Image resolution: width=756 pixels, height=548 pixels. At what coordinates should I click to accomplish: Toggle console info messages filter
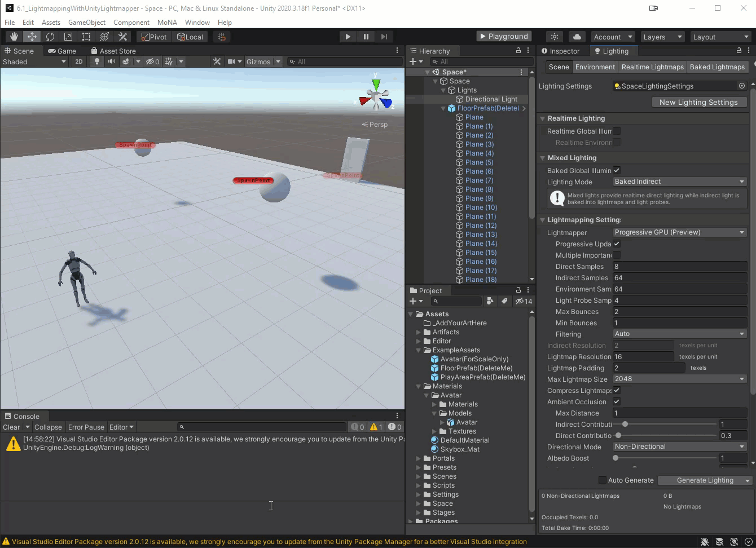coord(358,427)
